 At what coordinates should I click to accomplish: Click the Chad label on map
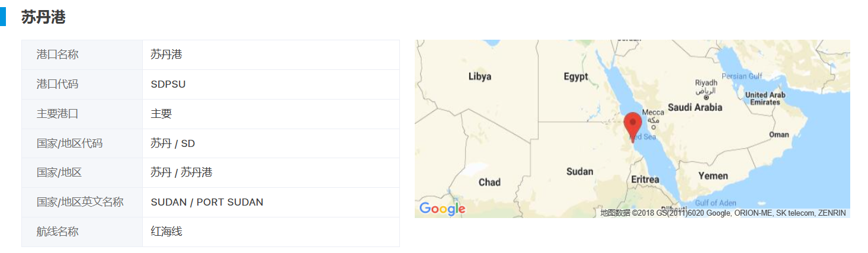[x=489, y=182]
